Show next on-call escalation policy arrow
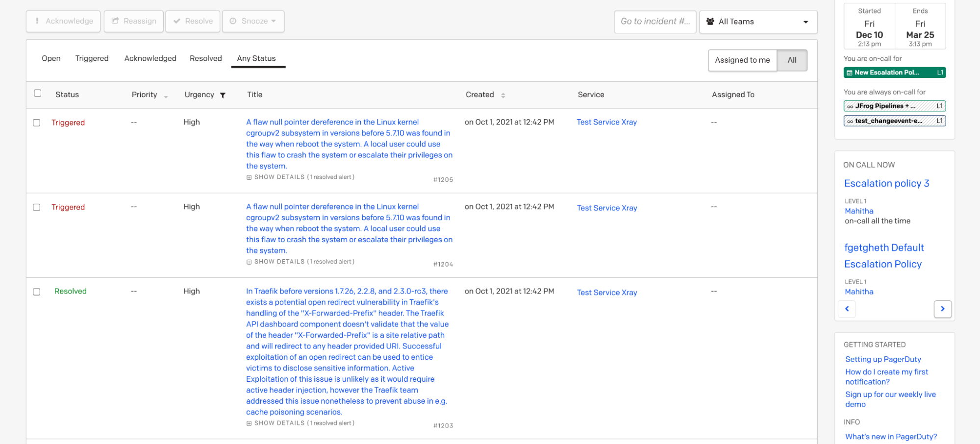This screenshot has width=980, height=444. pos(942,309)
